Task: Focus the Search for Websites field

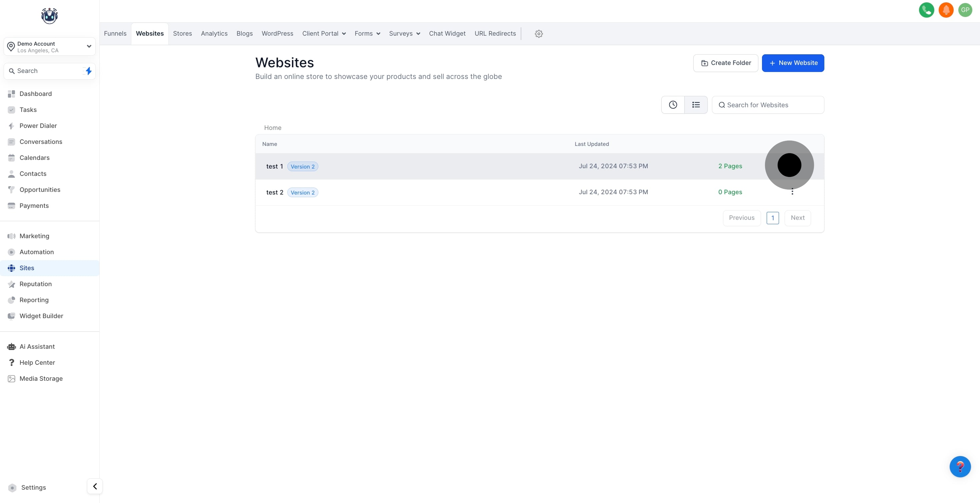Action: coord(772,105)
